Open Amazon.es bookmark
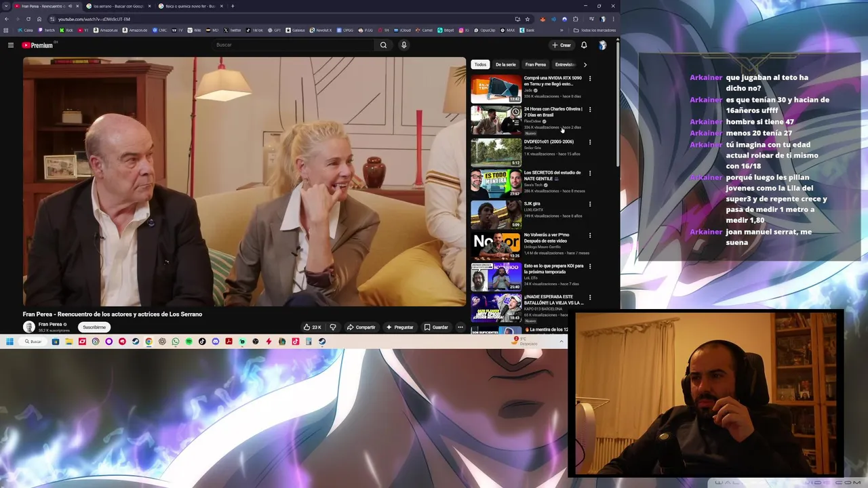The height and width of the screenshot is (488, 868). (105, 30)
